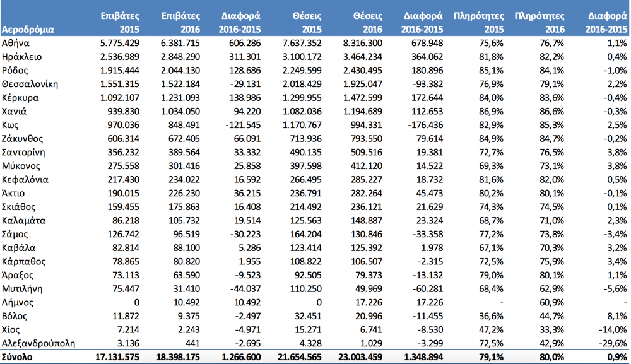Screen dimensions: 631x364
Task: Click the Κως row label
Action: pyautogui.click(x=10, y=125)
